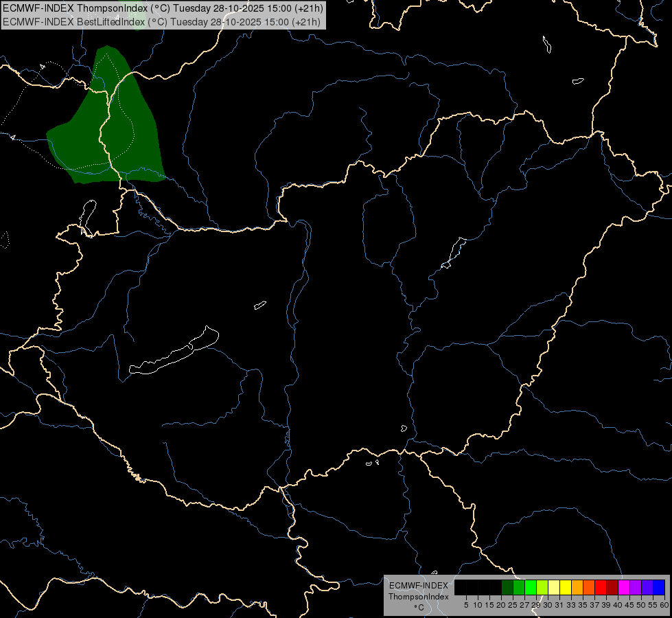Click the legend tick value '20'
Viewport: 672px width, 618px height.
(x=501, y=605)
